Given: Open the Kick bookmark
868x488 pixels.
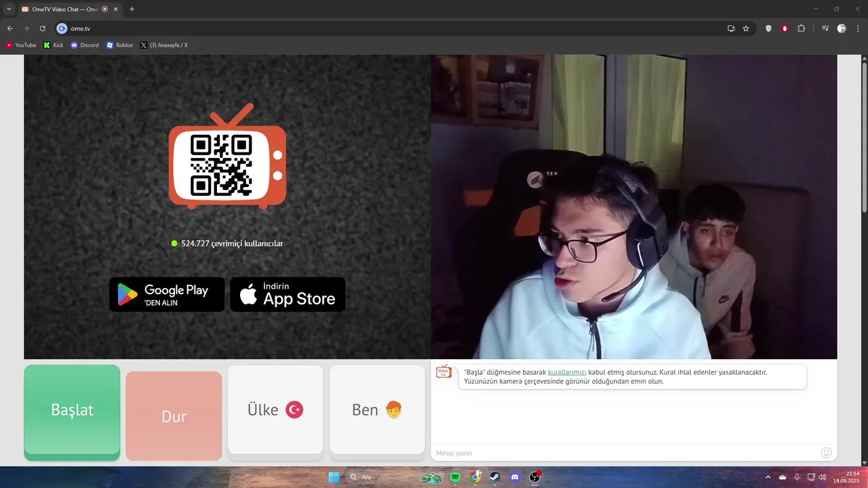Looking at the screenshot, I should pos(54,45).
